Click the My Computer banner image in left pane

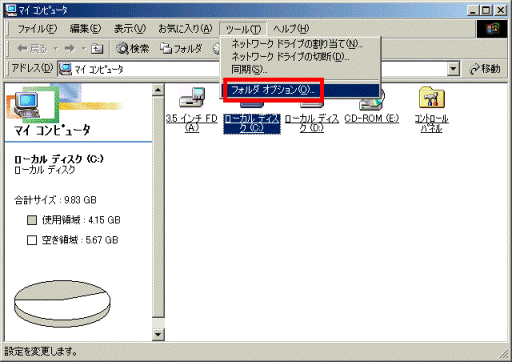tap(64, 102)
